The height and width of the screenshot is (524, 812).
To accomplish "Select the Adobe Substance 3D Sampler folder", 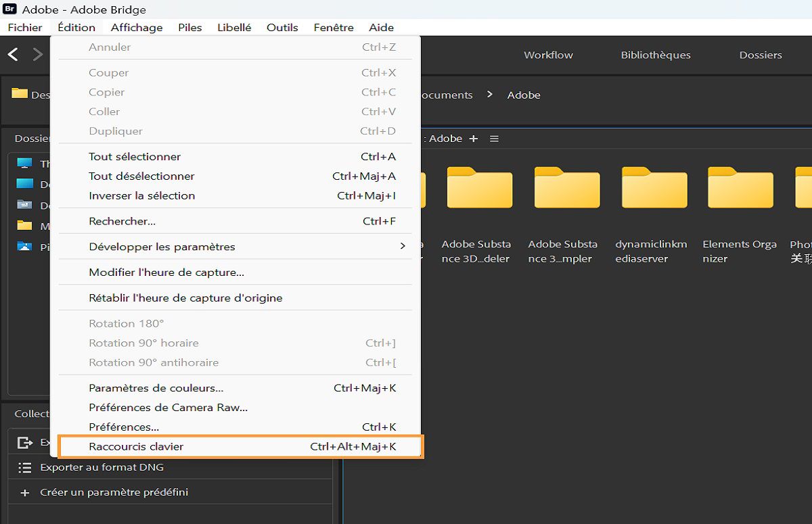I will (x=567, y=187).
